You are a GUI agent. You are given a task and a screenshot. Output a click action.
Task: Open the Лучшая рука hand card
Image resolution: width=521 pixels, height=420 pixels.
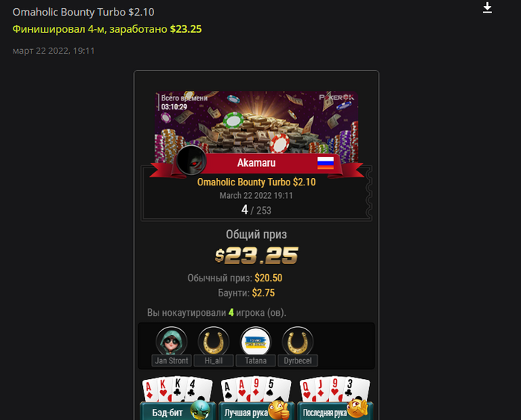pyautogui.click(x=256, y=398)
